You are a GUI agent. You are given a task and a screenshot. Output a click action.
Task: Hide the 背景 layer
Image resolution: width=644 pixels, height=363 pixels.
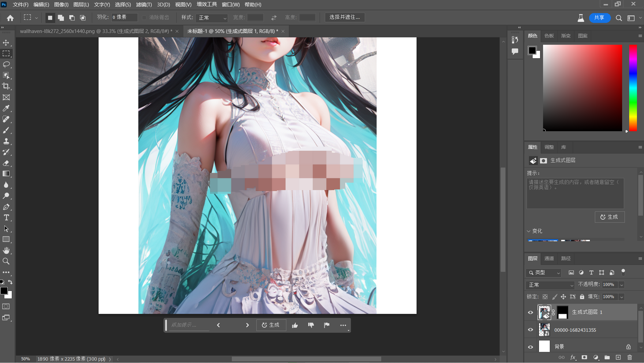click(x=531, y=347)
